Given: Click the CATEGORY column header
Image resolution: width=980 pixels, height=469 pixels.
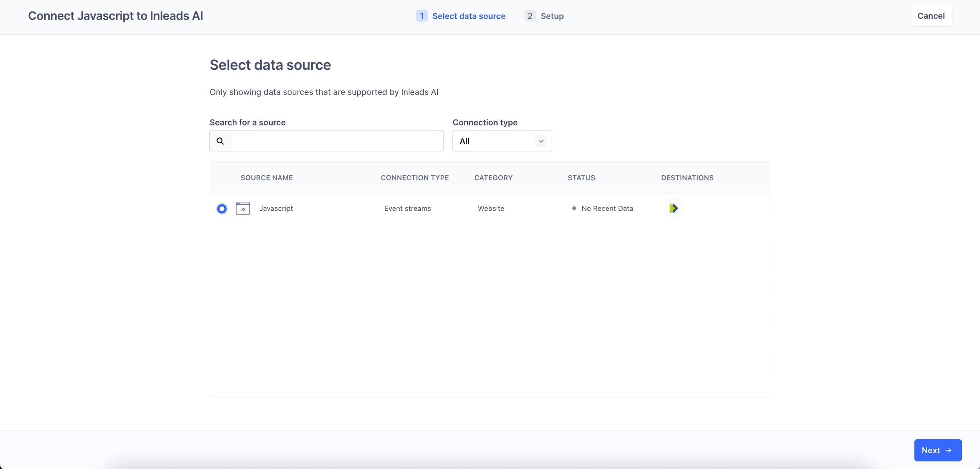Looking at the screenshot, I should [493, 177].
